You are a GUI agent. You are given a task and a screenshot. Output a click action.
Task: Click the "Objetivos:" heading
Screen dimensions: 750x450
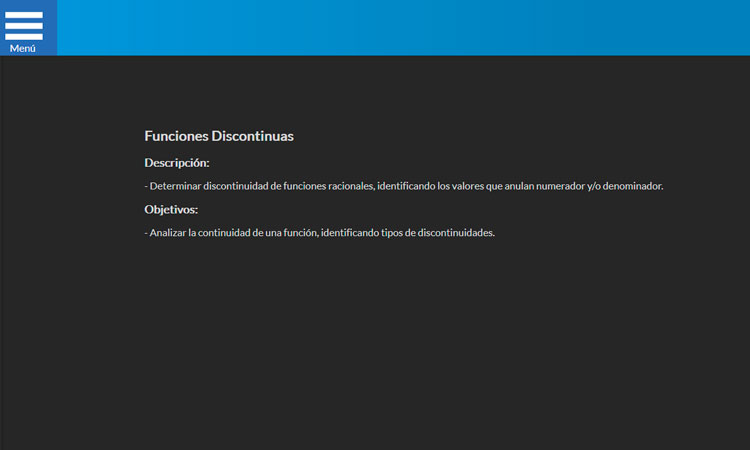click(x=171, y=209)
